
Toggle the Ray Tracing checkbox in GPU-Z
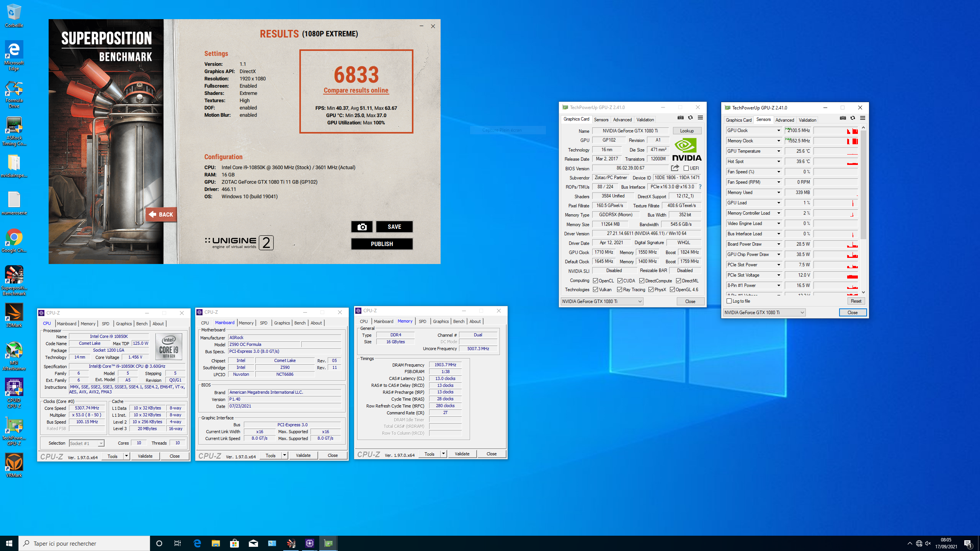pos(620,290)
